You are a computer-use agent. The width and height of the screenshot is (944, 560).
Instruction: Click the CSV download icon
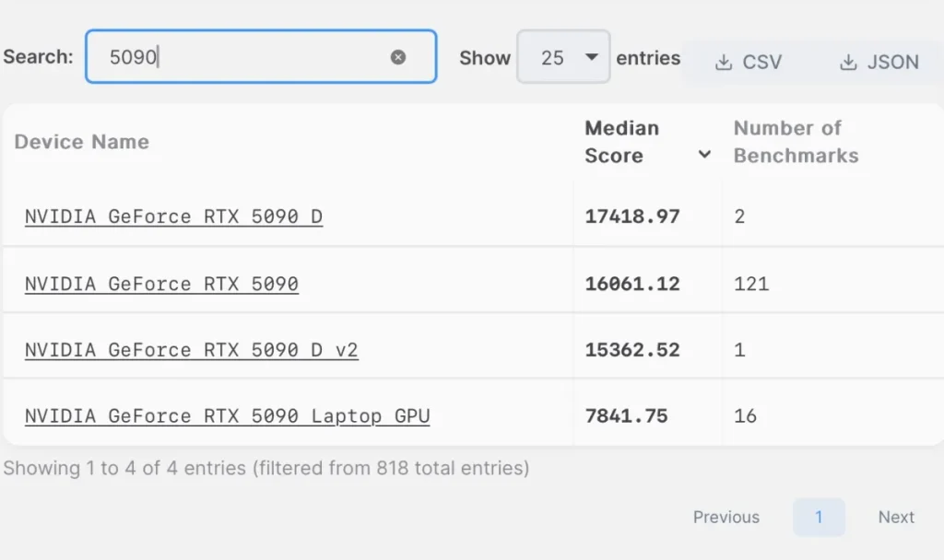tap(724, 62)
